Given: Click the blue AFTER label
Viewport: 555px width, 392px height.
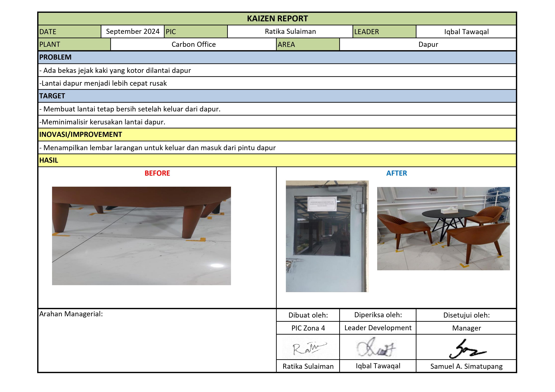Looking at the screenshot, I should 396,173.
